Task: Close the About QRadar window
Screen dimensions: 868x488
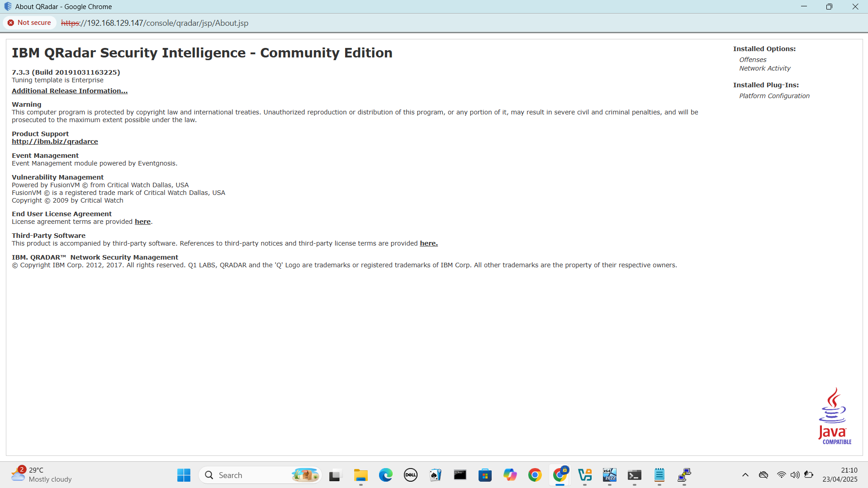Action: tap(855, 6)
